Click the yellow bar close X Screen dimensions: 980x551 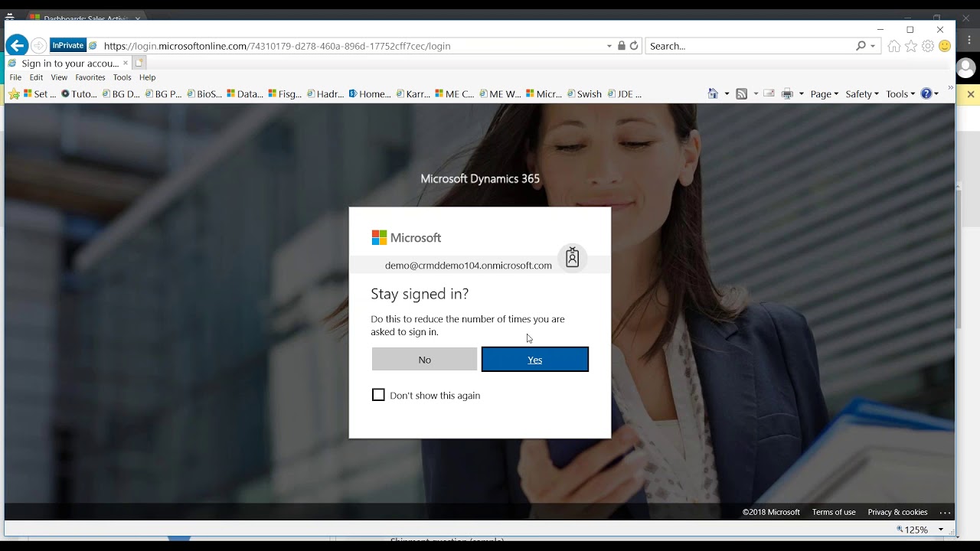click(971, 94)
